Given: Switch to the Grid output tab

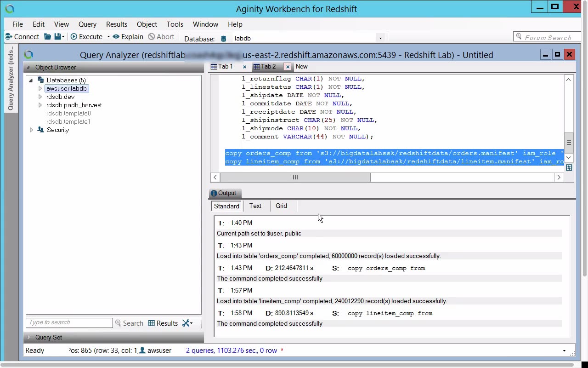Looking at the screenshot, I should click(x=281, y=206).
